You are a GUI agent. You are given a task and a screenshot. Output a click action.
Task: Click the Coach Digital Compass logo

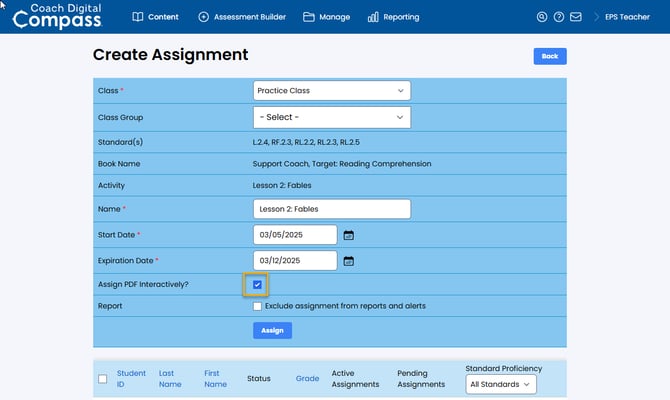56,16
